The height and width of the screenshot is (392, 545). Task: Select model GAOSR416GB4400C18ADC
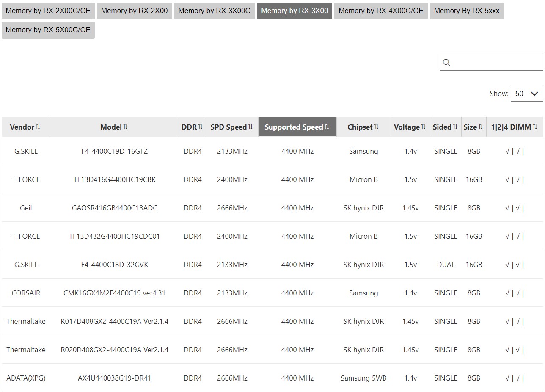[x=115, y=208]
